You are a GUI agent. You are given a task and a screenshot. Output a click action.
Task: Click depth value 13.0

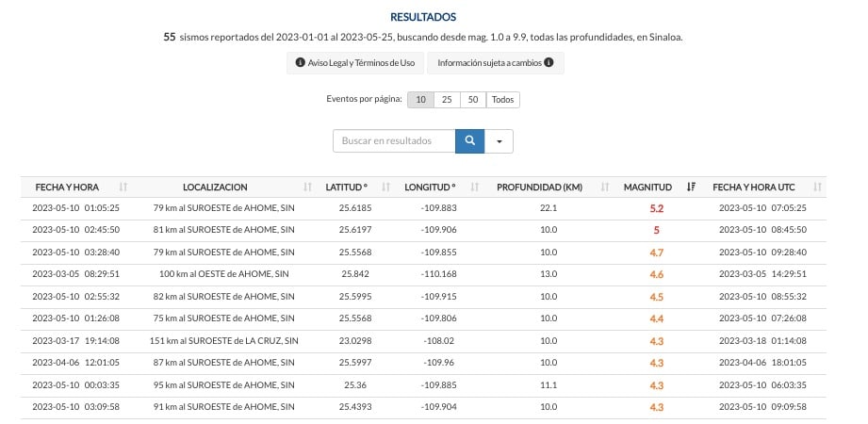[548, 274]
